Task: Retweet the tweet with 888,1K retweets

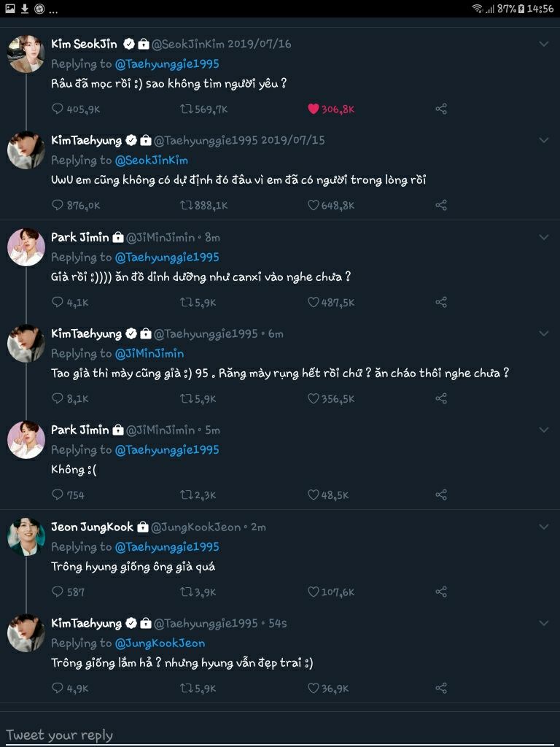Action: [187, 206]
